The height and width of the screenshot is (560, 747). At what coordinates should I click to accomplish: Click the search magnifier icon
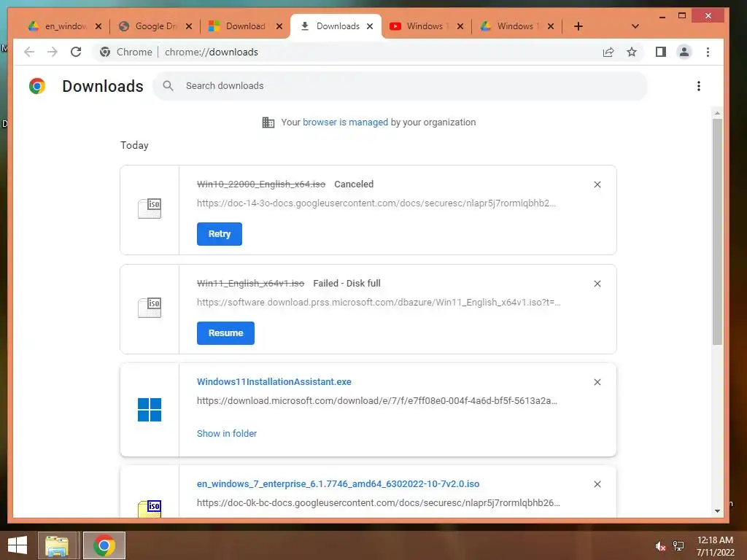(x=169, y=86)
